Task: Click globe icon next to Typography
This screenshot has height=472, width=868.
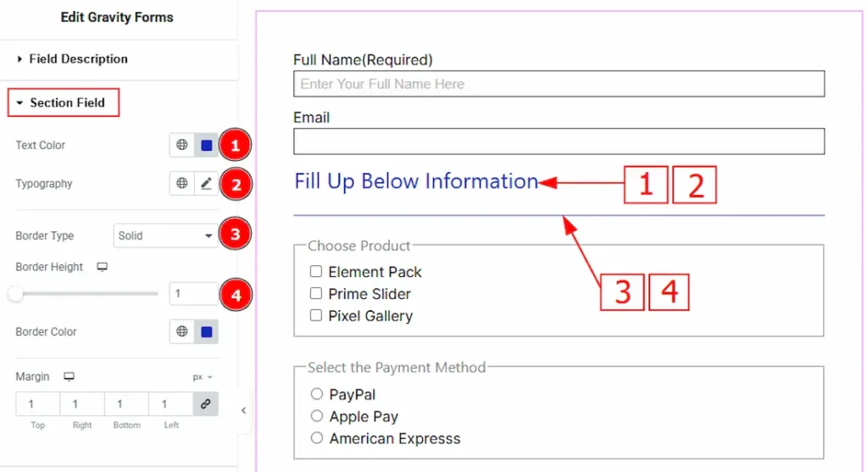Action: (181, 183)
